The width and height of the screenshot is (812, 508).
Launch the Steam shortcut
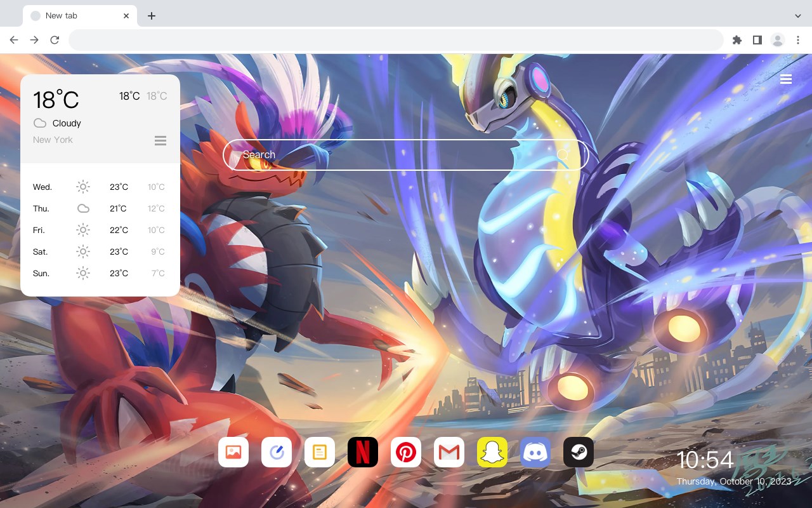[x=579, y=452]
